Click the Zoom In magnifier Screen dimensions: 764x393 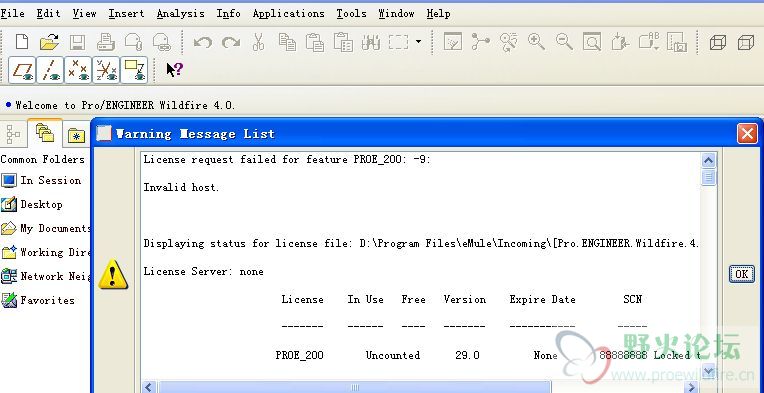[x=536, y=42]
